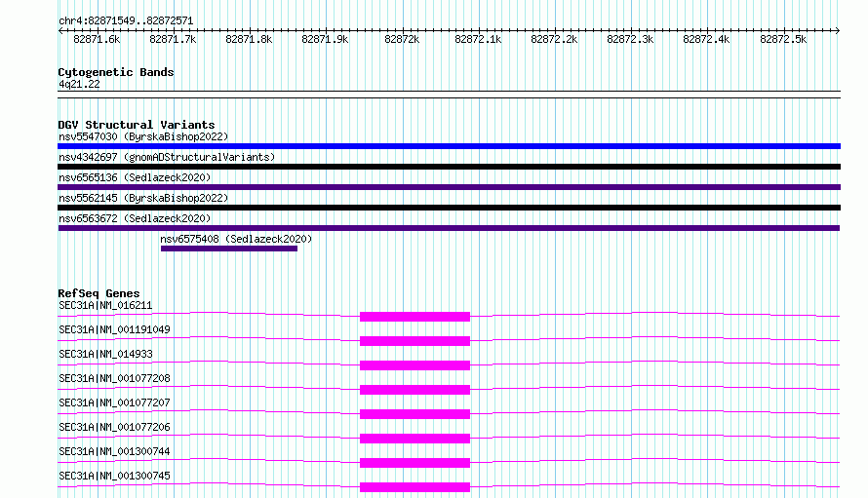Click the 82872.2k ruler tick label
This screenshot has height=498, width=868.
click(x=554, y=39)
